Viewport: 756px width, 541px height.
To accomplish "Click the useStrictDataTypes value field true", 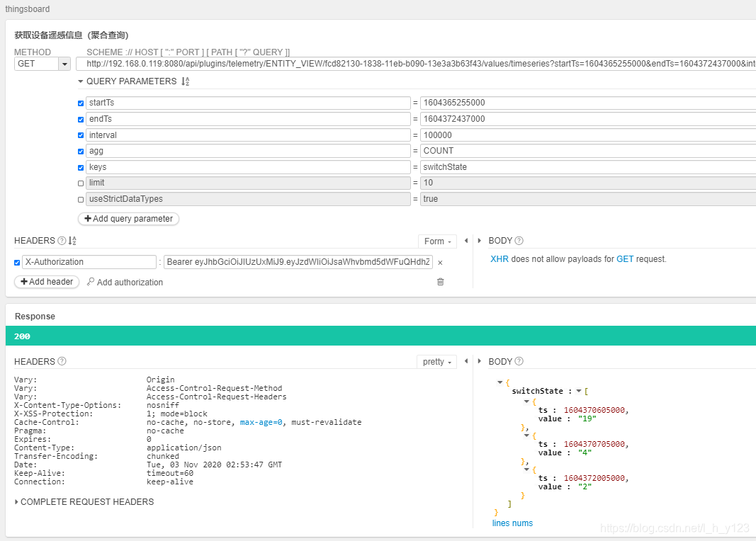I will (588, 199).
